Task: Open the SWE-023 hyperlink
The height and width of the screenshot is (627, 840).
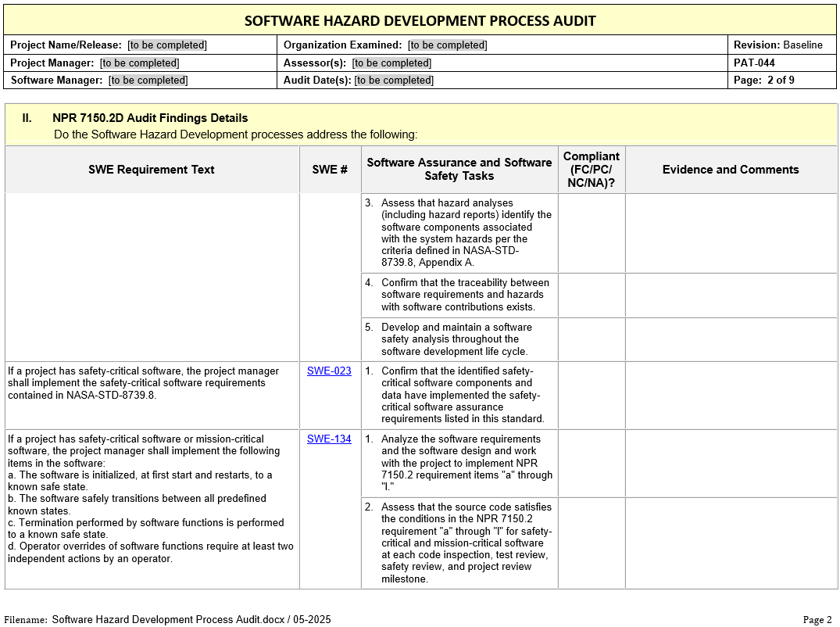Action: 329,371
